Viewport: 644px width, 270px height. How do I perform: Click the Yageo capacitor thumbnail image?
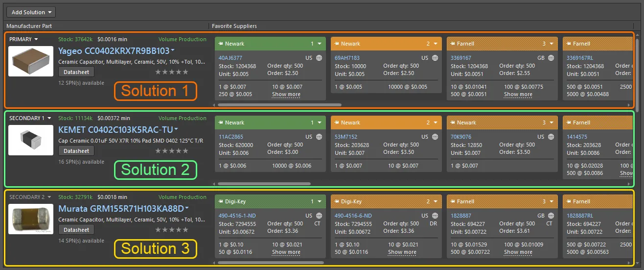tap(31, 61)
